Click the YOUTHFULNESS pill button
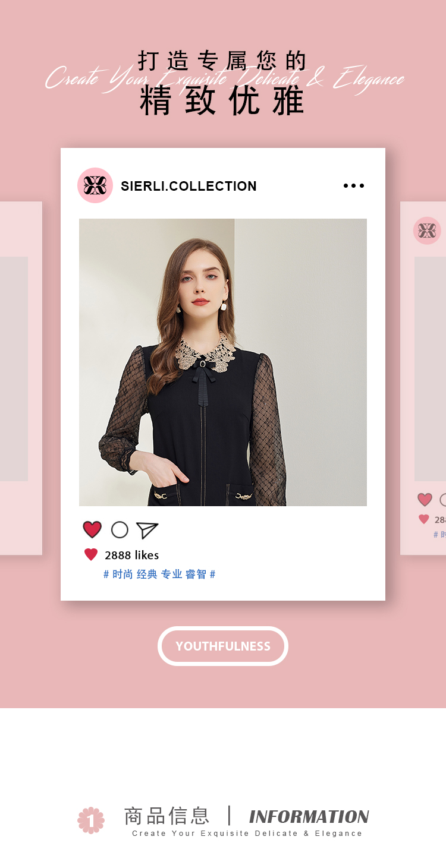 (223, 646)
